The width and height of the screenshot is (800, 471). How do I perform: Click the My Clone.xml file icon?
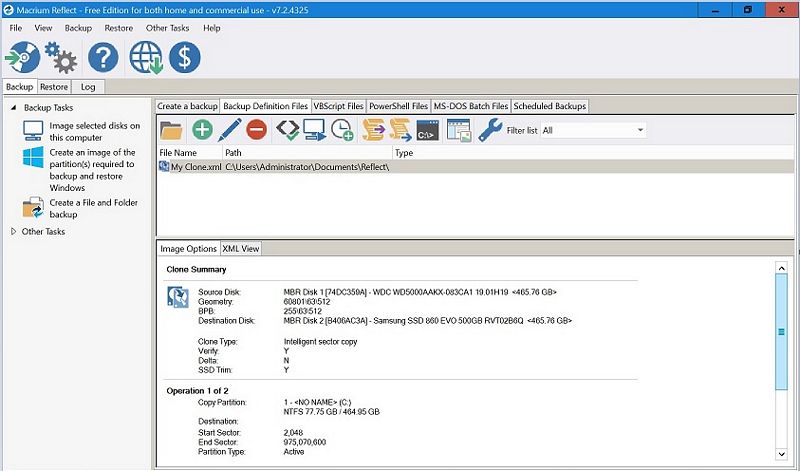point(164,166)
